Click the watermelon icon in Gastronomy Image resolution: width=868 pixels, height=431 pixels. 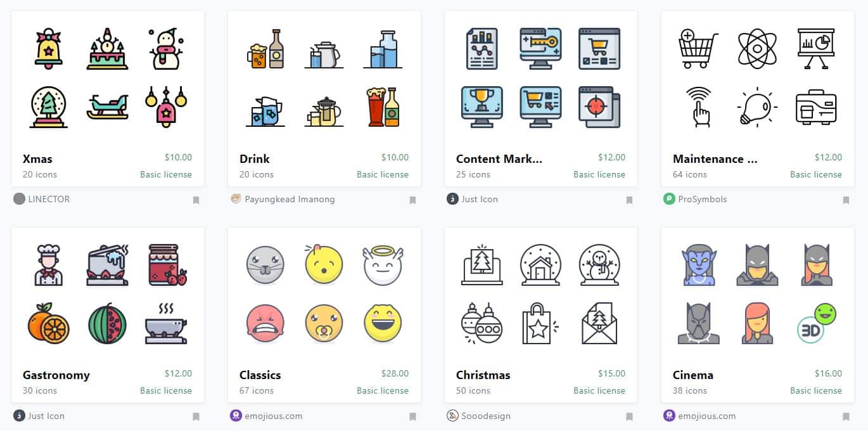[107, 324]
